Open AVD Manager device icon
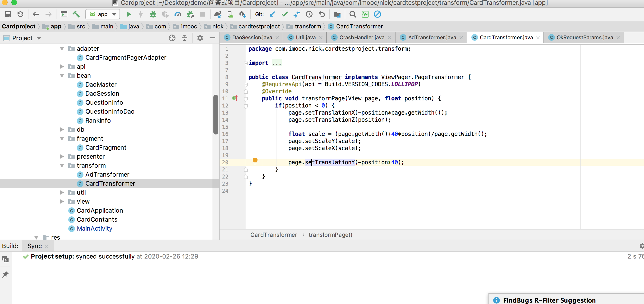Screen dimensions: 644x304 click(230, 14)
